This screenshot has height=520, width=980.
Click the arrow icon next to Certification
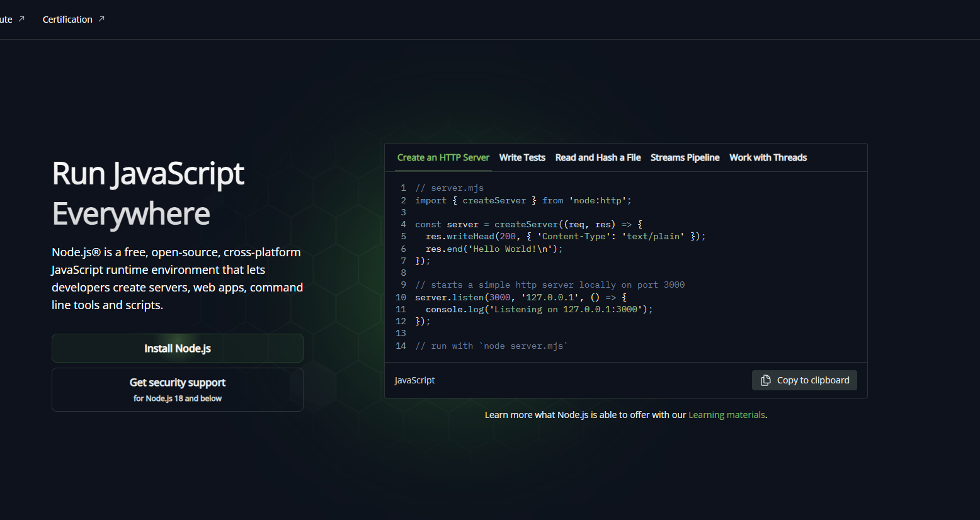pos(101,19)
